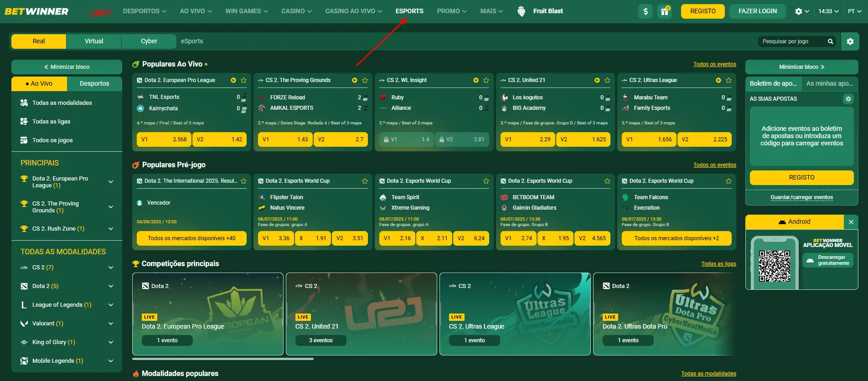The image size is (868, 381).
Task: Open the ESPORTS menu item
Action: (409, 11)
